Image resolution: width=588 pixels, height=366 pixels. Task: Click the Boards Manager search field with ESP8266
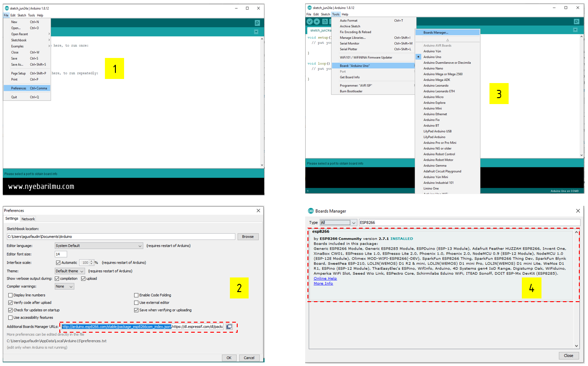[468, 222]
